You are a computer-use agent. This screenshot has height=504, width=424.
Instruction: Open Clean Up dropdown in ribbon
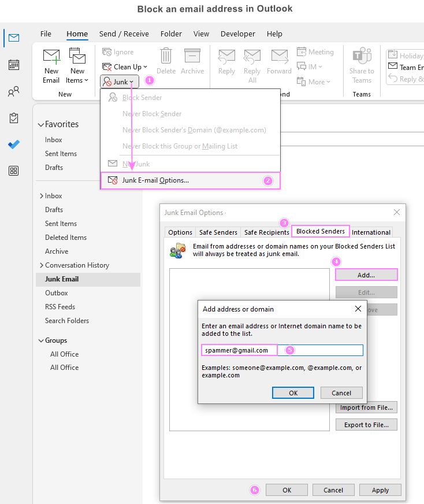point(125,67)
